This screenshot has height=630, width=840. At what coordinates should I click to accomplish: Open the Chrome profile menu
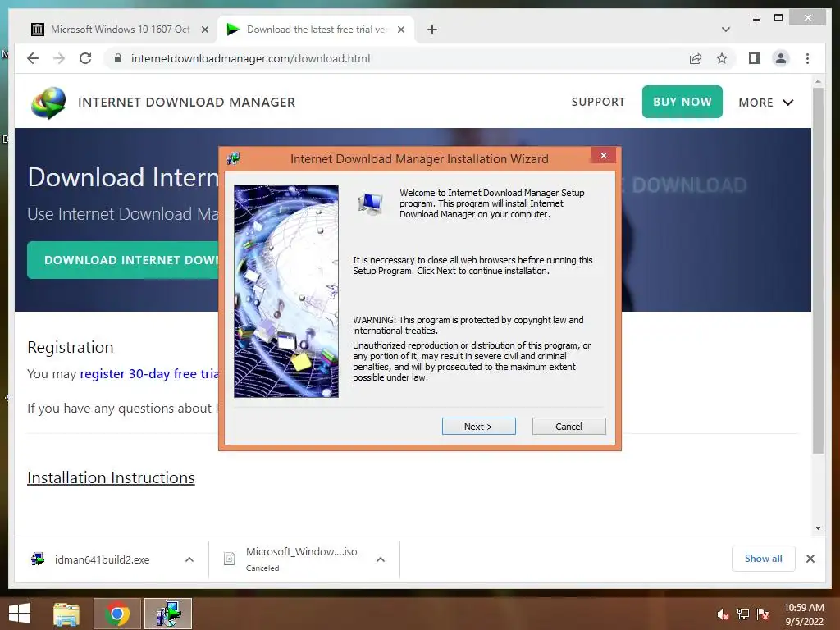[x=781, y=58]
